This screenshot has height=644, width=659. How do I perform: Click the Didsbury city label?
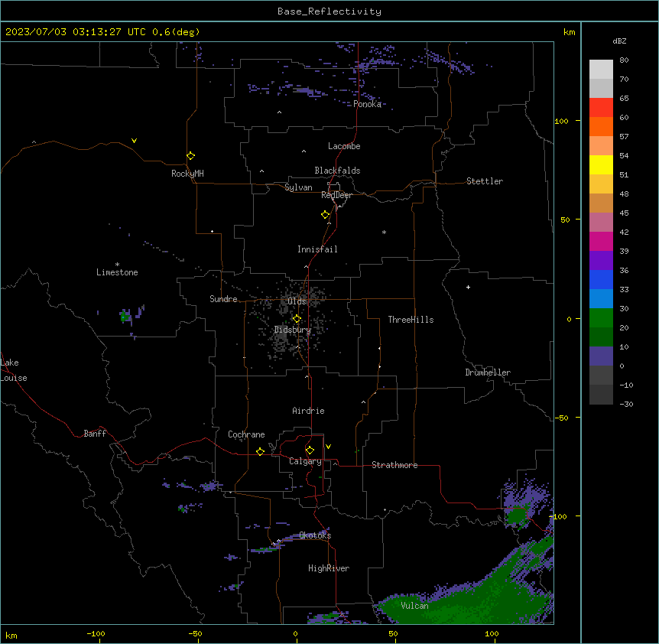pyautogui.click(x=293, y=330)
